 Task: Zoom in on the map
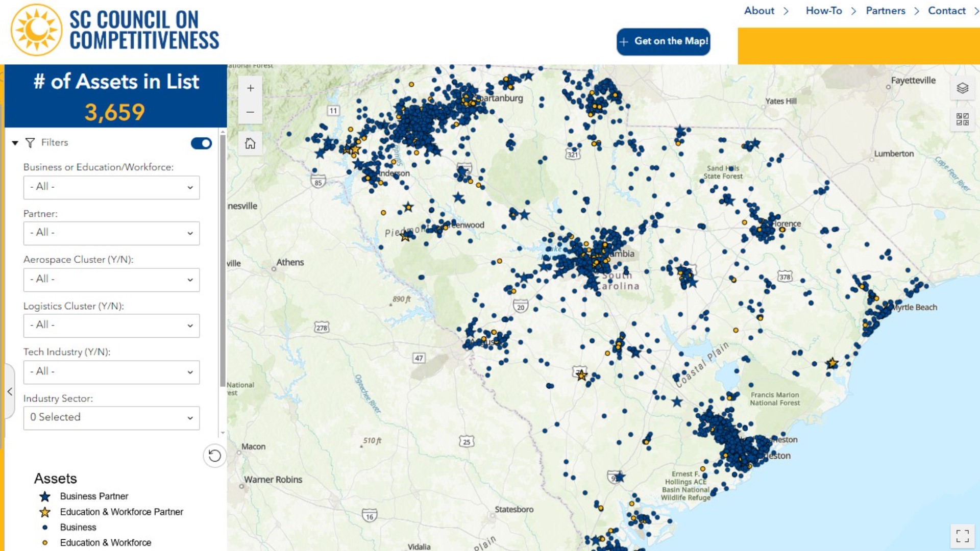[x=250, y=88]
